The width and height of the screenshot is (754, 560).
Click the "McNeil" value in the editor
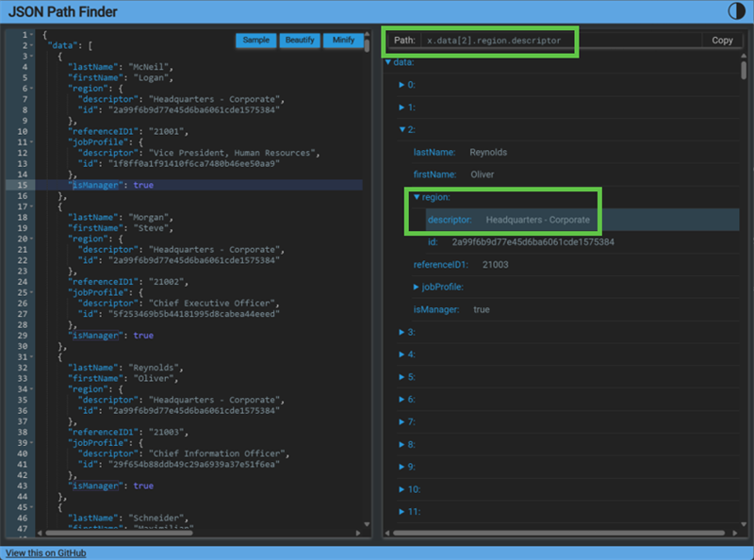click(148, 67)
